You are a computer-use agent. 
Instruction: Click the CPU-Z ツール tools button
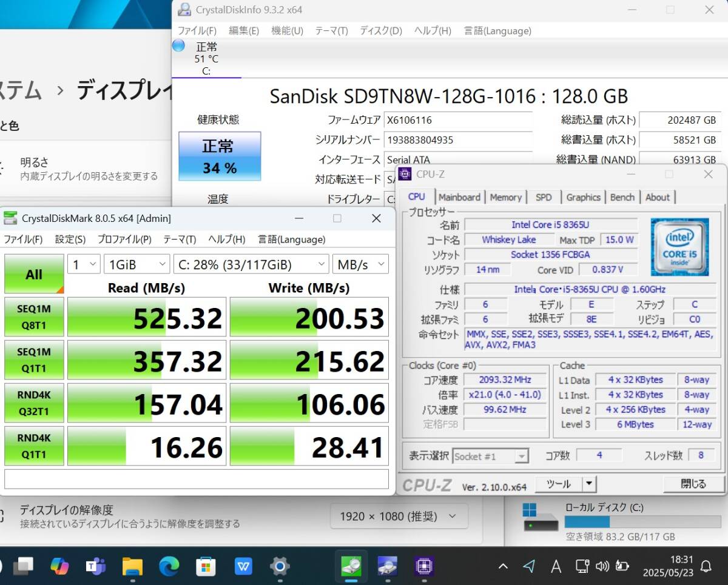(x=558, y=484)
